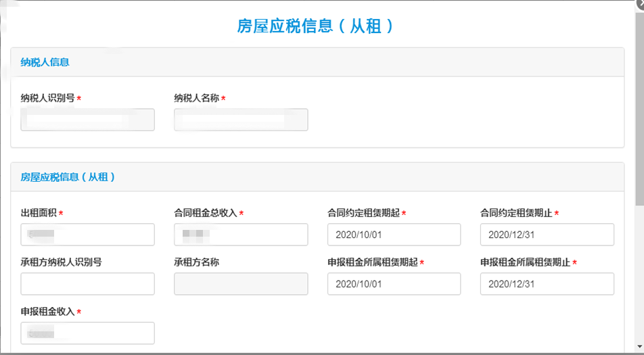Focus the 申报租金收入 input field
Screen dimensions: 644x355
pyautogui.click(x=87, y=333)
